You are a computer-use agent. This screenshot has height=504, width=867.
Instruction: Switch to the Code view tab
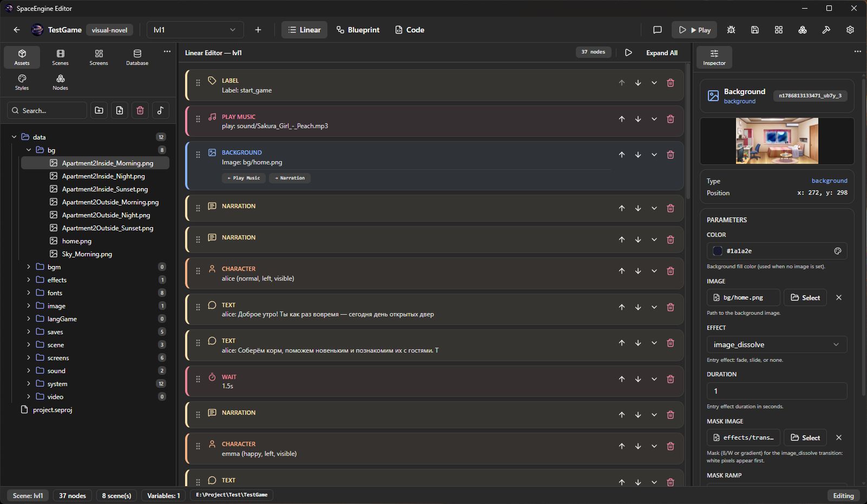[410, 30]
